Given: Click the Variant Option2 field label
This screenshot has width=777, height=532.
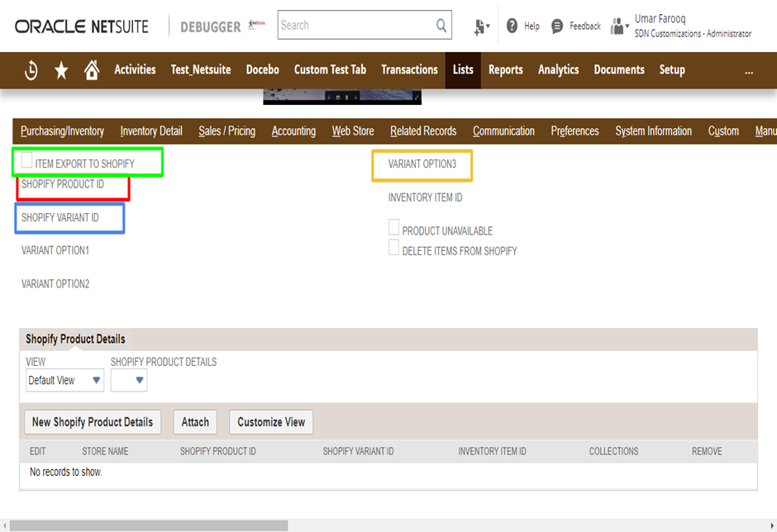Looking at the screenshot, I should pyautogui.click(x=55, y=284).
